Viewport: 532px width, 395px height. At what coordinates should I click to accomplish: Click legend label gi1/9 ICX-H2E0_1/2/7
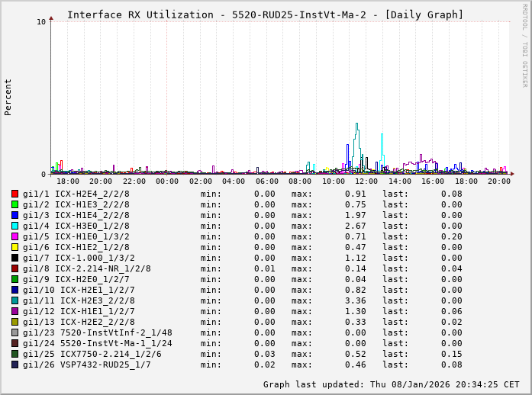click(x=76, y=279)
